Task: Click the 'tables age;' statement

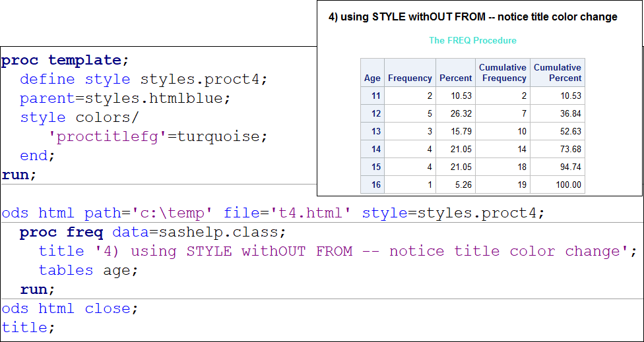Action: tap(98, 270)
